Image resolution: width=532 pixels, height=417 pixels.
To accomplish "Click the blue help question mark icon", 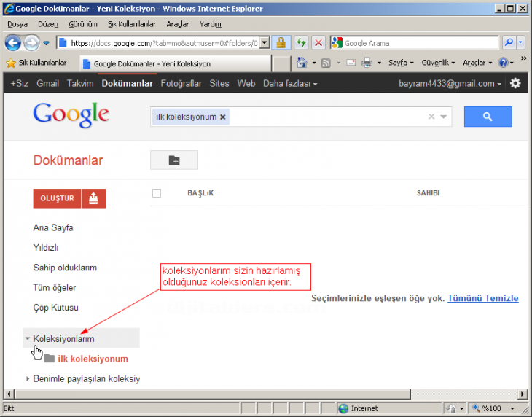I will (503, 63).
